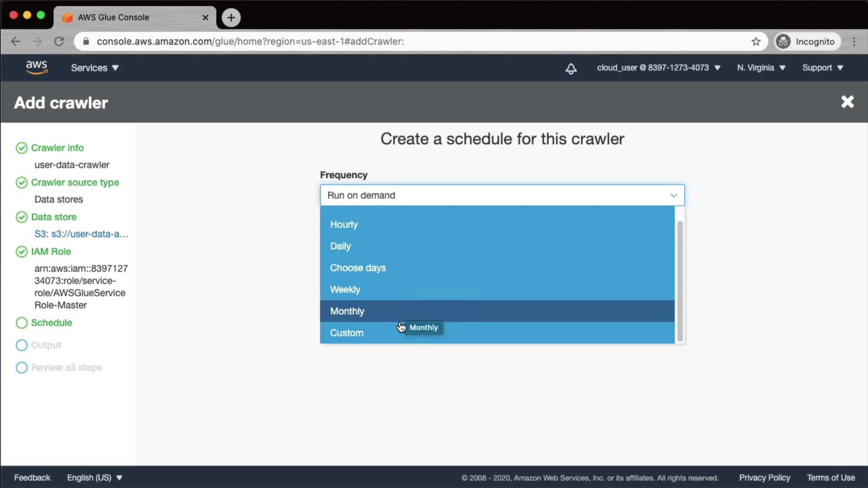The image size is (868, 488).
Task: Click the Feedback link
Action: [32, 478]
